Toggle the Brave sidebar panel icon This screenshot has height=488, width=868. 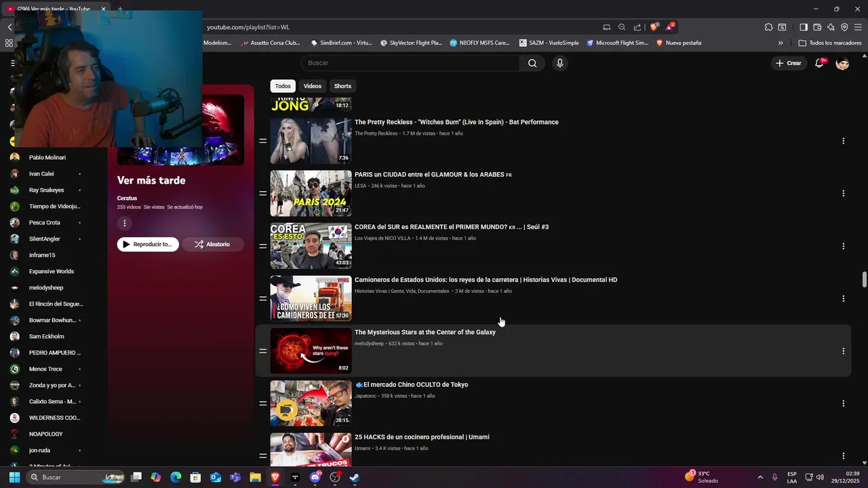tap(804, 27)
